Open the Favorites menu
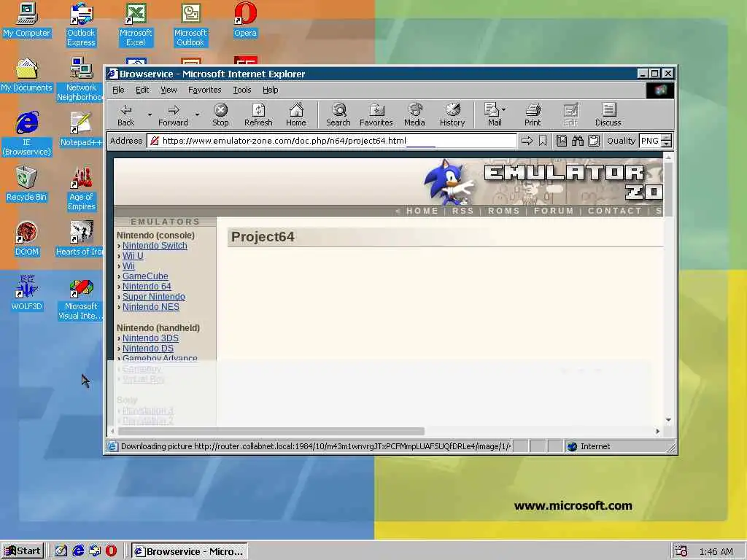The width and height of the screenshot is (747, 560). tap(204, 90)
